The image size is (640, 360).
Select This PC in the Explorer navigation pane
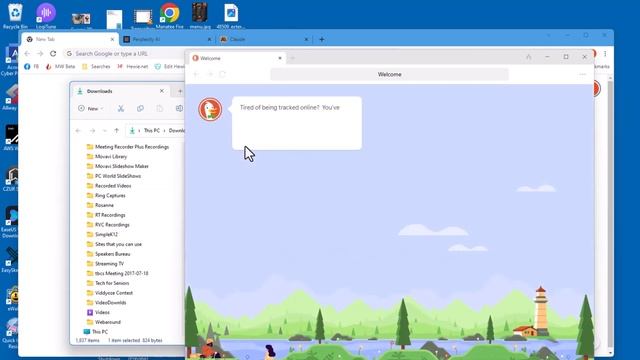click(96, 332)
